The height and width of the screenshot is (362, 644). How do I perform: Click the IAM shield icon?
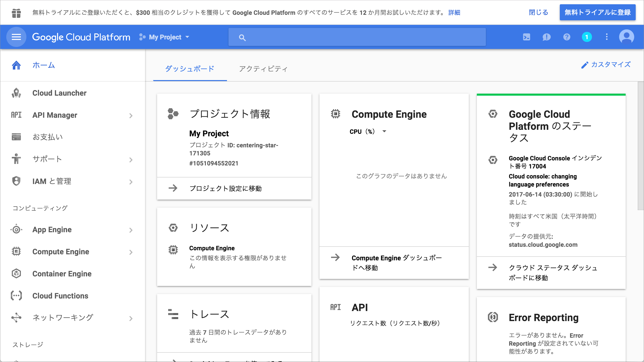pyautogui.click(x=16, y=181)
